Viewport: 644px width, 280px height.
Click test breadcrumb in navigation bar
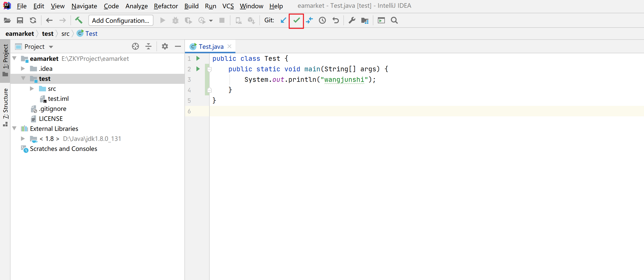click(47, 34)
